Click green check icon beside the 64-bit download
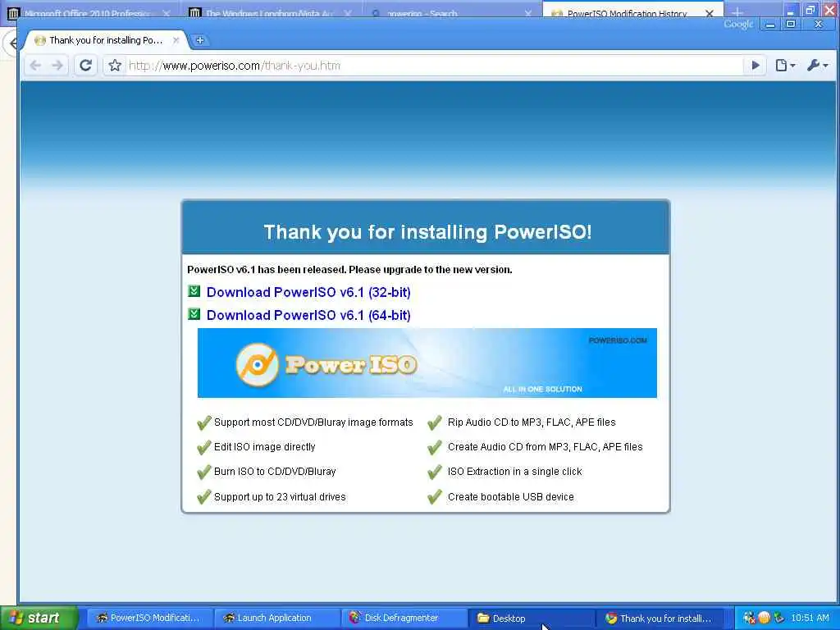This screenshot has width=840, height=630. coord(194,314)
